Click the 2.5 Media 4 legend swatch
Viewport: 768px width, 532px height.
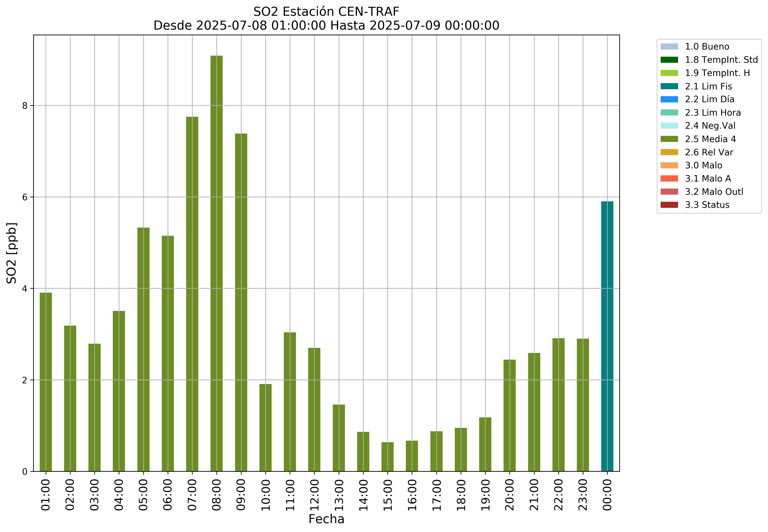(669, 139)
